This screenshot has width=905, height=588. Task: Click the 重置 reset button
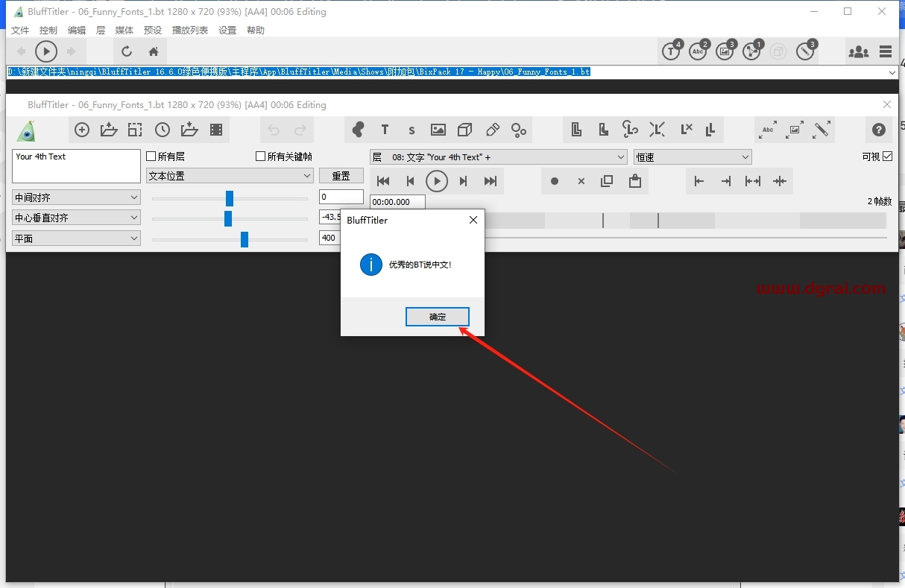341,176
